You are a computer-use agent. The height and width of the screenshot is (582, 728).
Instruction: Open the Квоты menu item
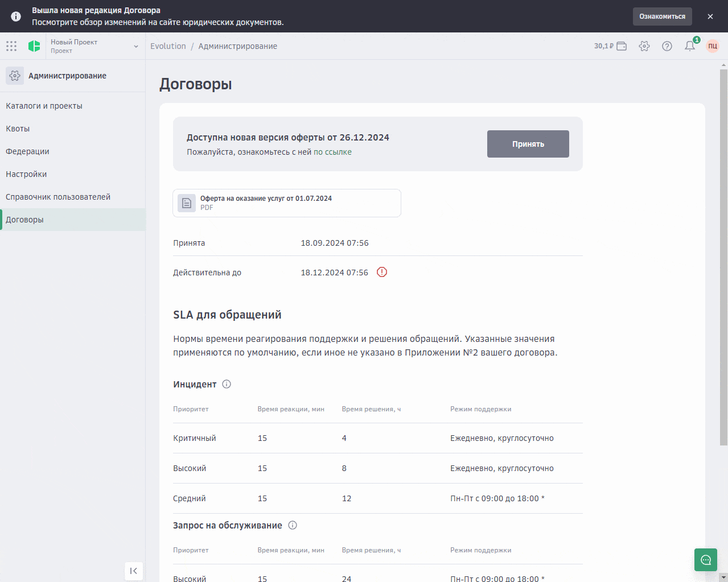[18, 129]
